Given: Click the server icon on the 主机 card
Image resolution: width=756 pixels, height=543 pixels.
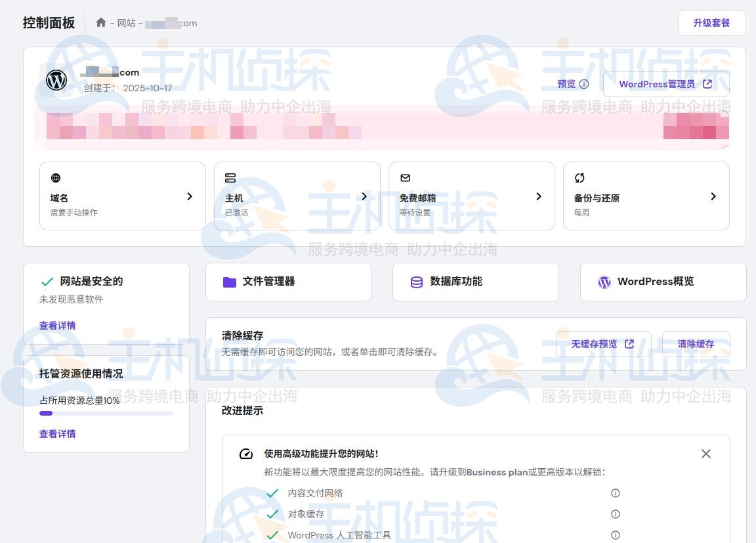Looking at the screenshot, I should point(230,177).
